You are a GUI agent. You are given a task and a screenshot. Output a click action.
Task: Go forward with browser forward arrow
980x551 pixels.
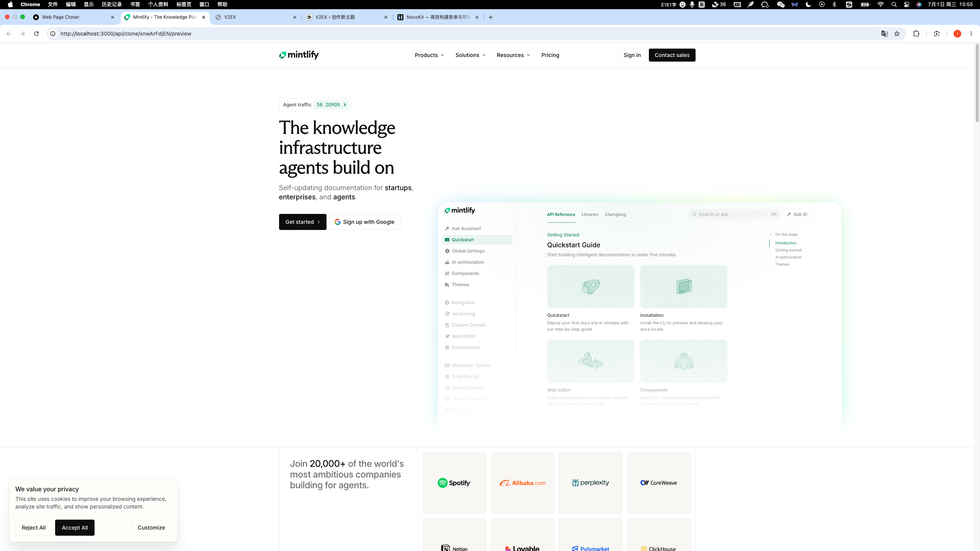pyautogui.click(x=23, y=34)
